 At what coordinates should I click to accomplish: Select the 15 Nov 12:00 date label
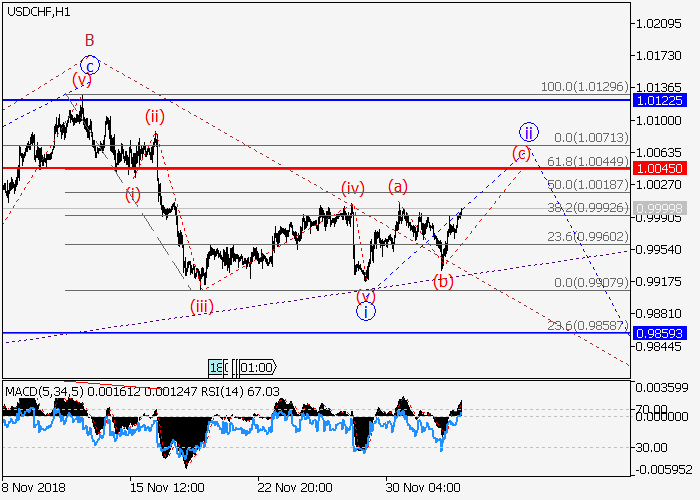(168, 487)
